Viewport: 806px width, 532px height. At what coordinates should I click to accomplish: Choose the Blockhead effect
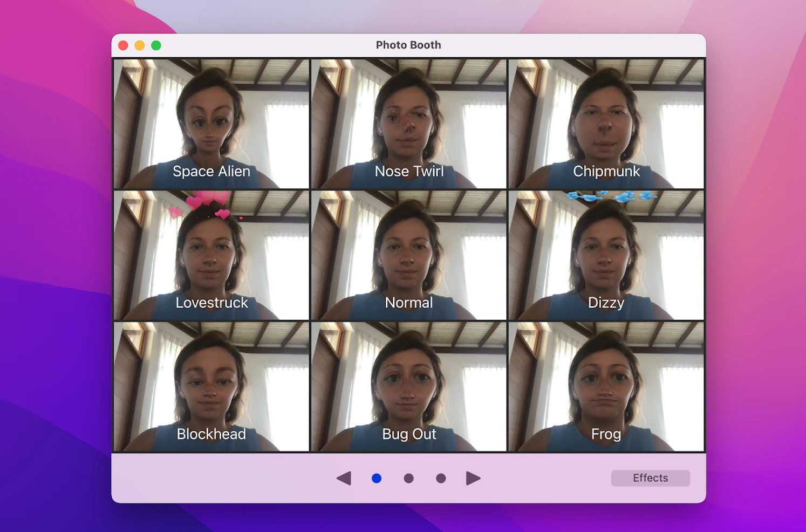211,386
